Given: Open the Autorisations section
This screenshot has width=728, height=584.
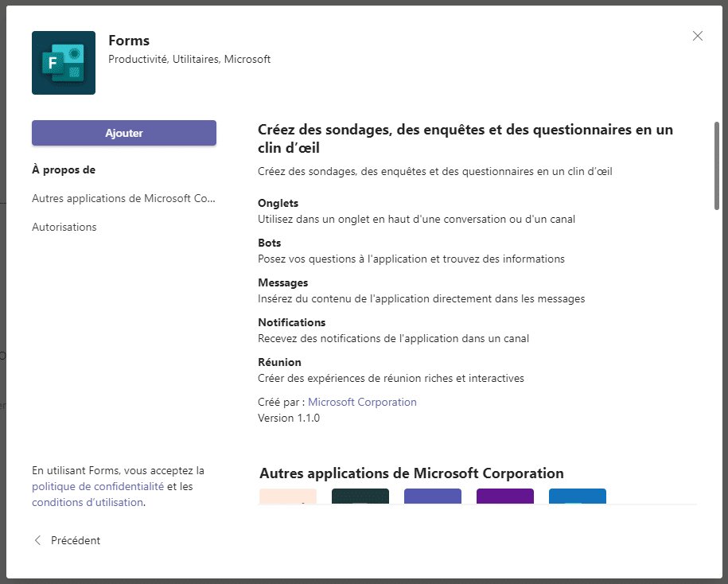Looking at the screenshot, I should 64,227.
